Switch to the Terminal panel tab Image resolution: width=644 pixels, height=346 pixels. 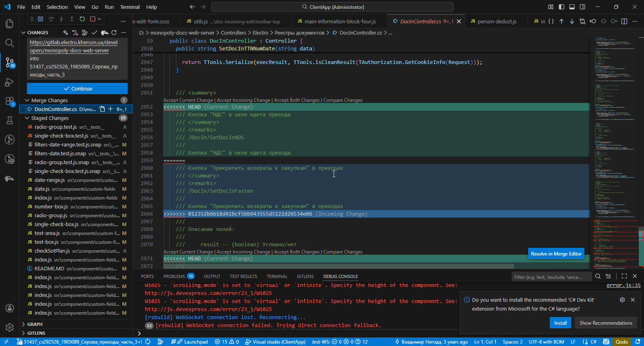[x=277, y=276]
